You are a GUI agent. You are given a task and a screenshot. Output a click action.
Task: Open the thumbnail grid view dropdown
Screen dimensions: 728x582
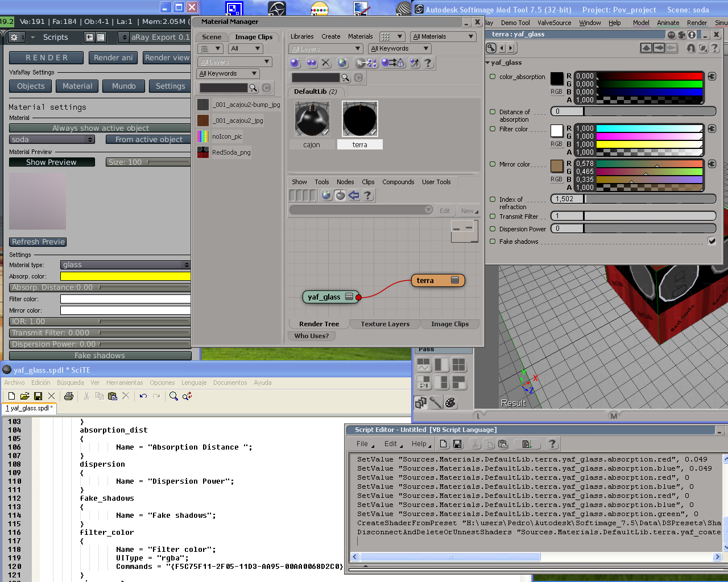point(392,36)
